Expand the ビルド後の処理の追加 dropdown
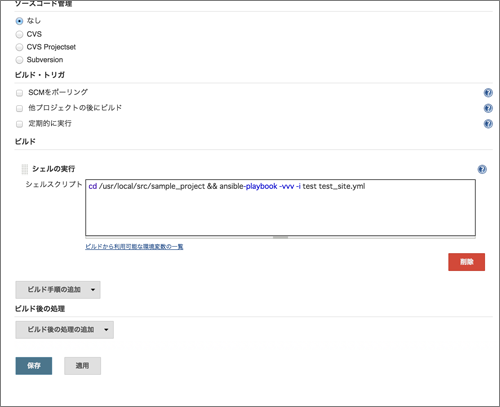The height and width of the screenshot is (407, 500). tap(65, 330)
